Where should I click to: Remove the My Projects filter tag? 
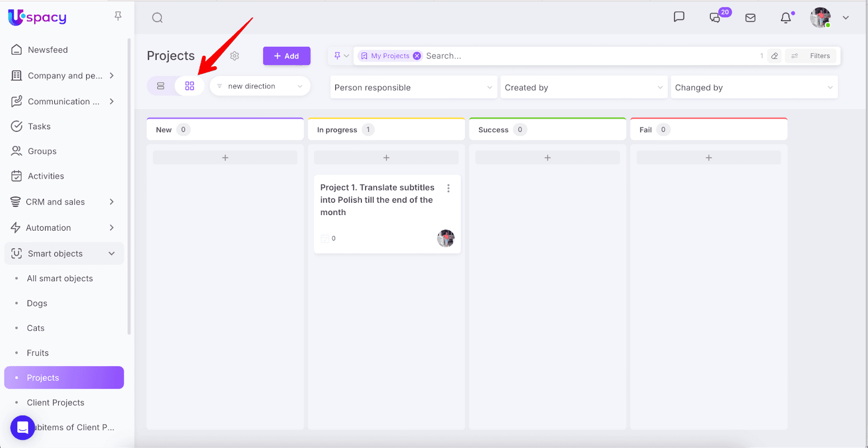(417, 56)
